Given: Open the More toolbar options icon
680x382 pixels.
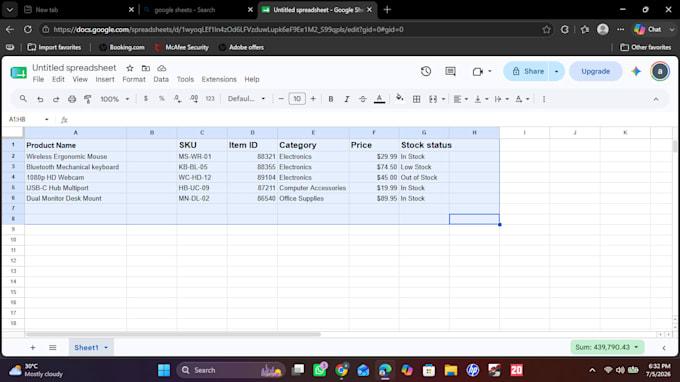Looking at the screenshot, I should tap(544, 99).
